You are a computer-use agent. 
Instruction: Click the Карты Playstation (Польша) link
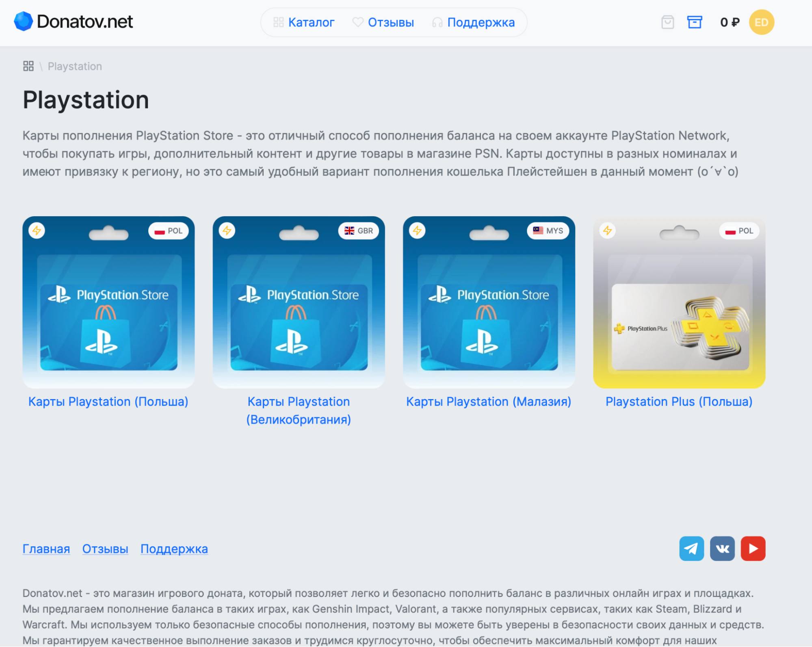pos(108,402)
